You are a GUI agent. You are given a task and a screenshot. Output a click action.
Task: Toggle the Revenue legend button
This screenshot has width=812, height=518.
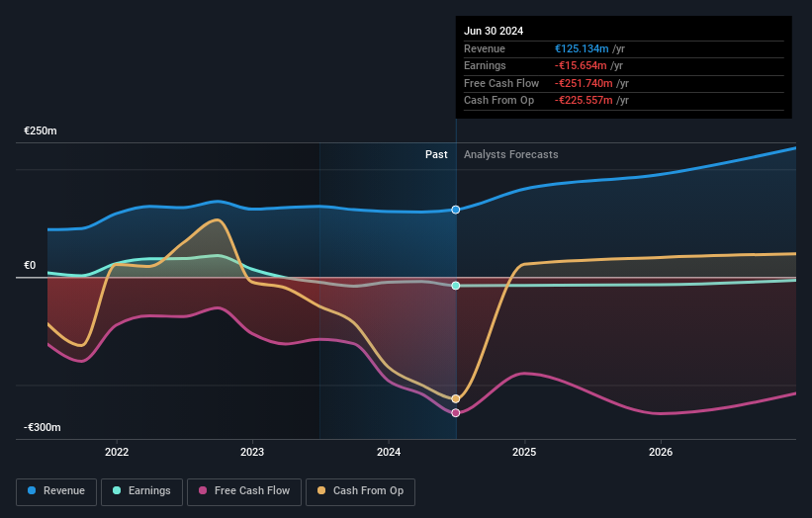coord(56,491)
